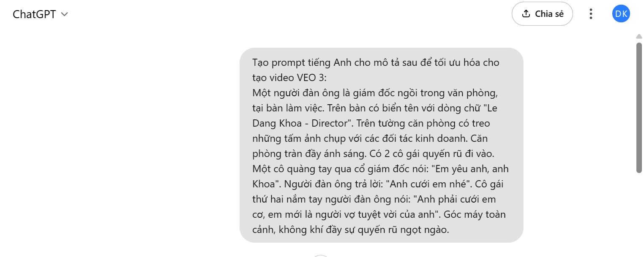This screenshot has height=257, width=644.
Task: Click the upload arrow icon in Chia sẻ
Action: [526, 14]
